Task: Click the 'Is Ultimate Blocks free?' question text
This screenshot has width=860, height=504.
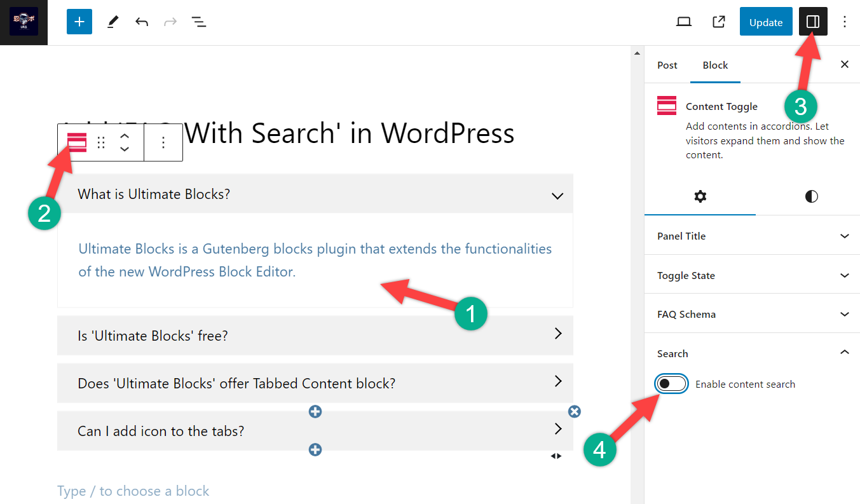Action: 153,336
